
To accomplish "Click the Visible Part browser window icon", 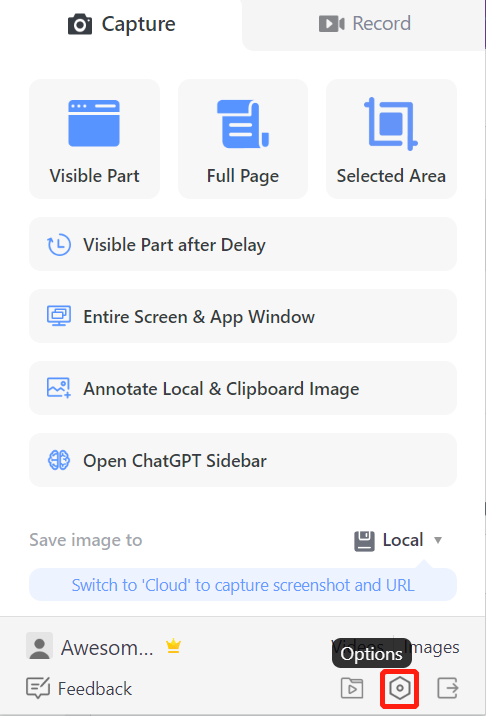I will (94, 123).
